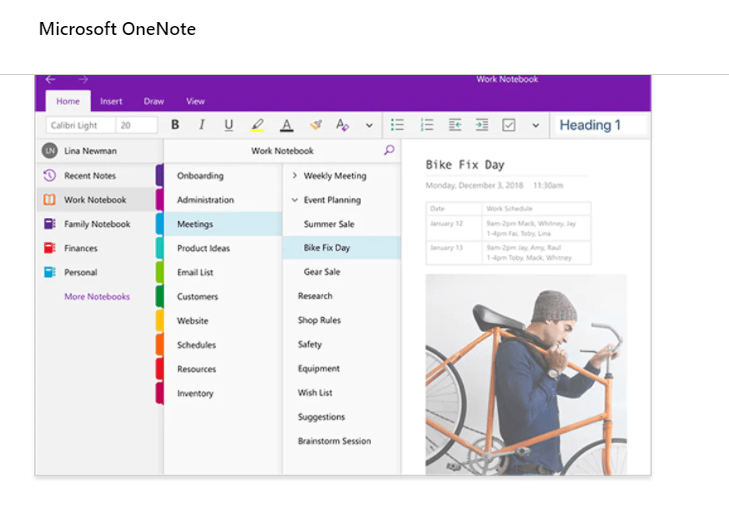729x527 pixels.
Task: Search the notebook with the magnifier
Action: (389, 150)
